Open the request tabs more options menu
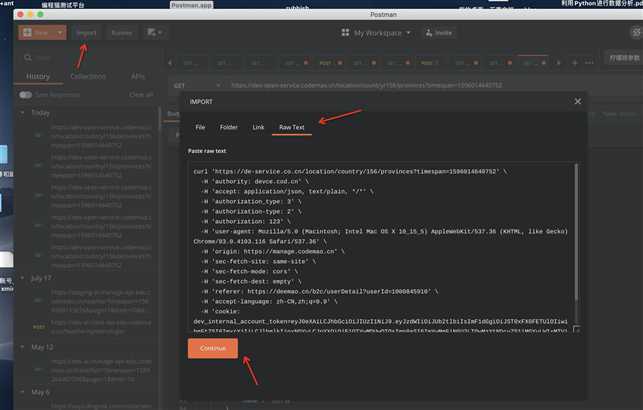This screenshot has width=643, height=410. click(x=589, y=63)
